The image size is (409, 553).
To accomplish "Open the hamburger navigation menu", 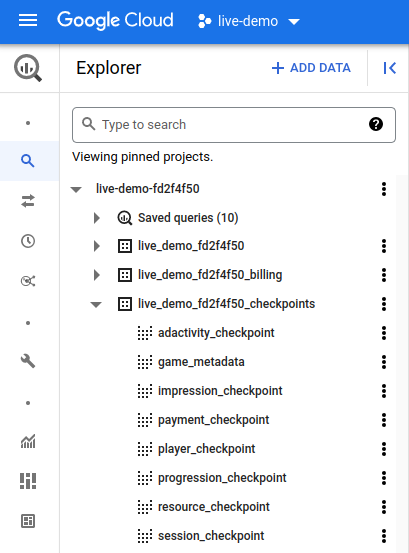I will tap(28, 20).
